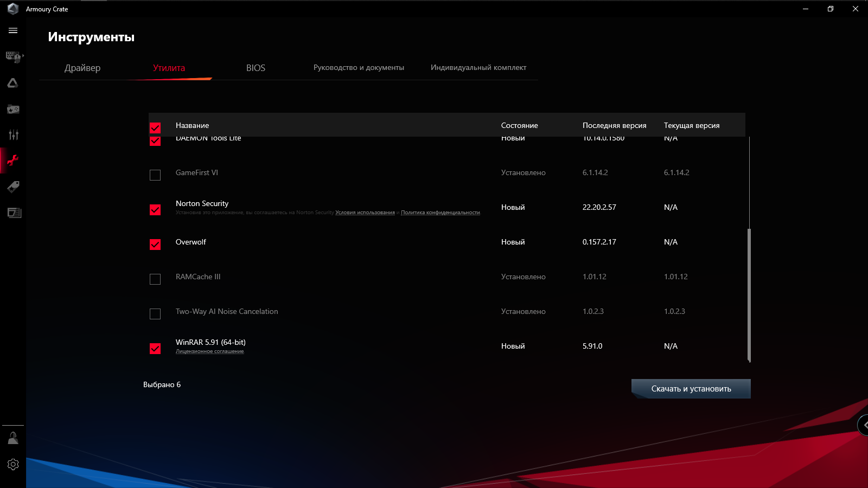Click the Последняя версия column header
The image size is (868, 488).
tap(615, 125)
